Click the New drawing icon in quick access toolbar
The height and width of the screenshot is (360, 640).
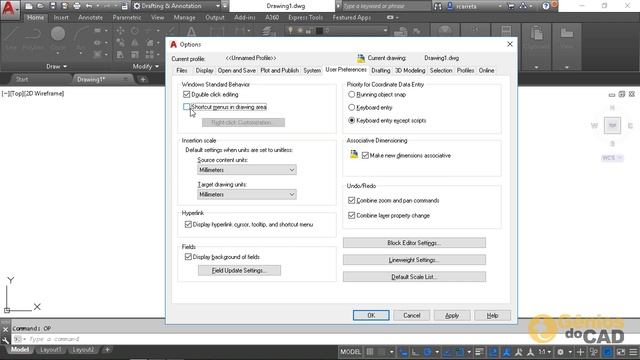(29, 6)
